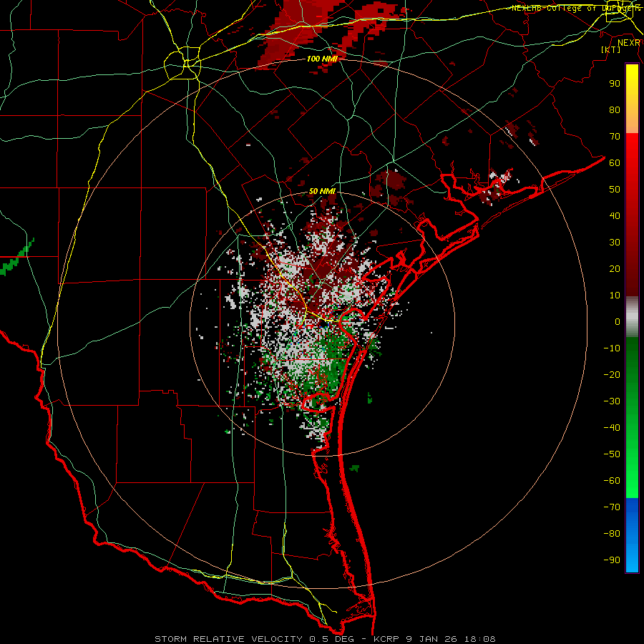Screen dimensions: 644x644
Task: Click the -80 knot scale label
Action: tap(612, 534)
